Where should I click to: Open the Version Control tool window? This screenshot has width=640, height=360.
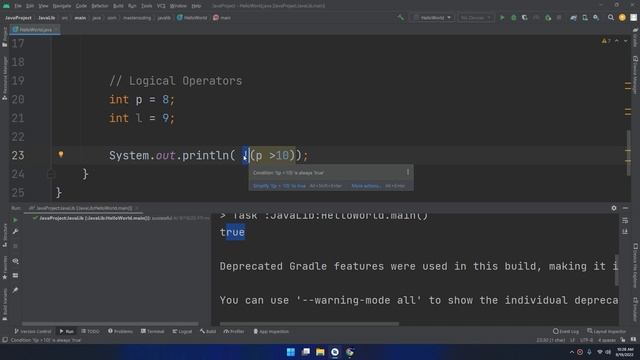click(x=33, y=331)
